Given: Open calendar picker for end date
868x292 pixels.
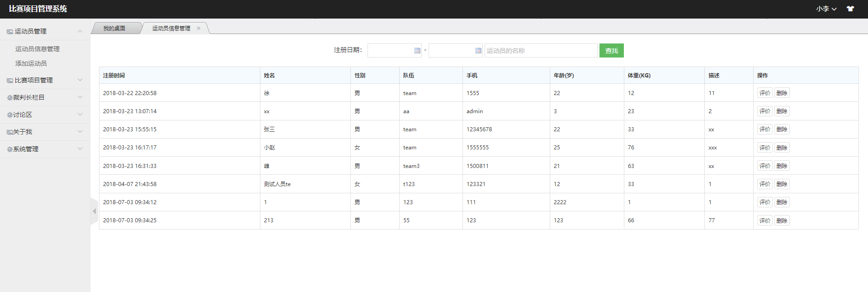Looking at the screenshot, I should [x=478, y=51].
